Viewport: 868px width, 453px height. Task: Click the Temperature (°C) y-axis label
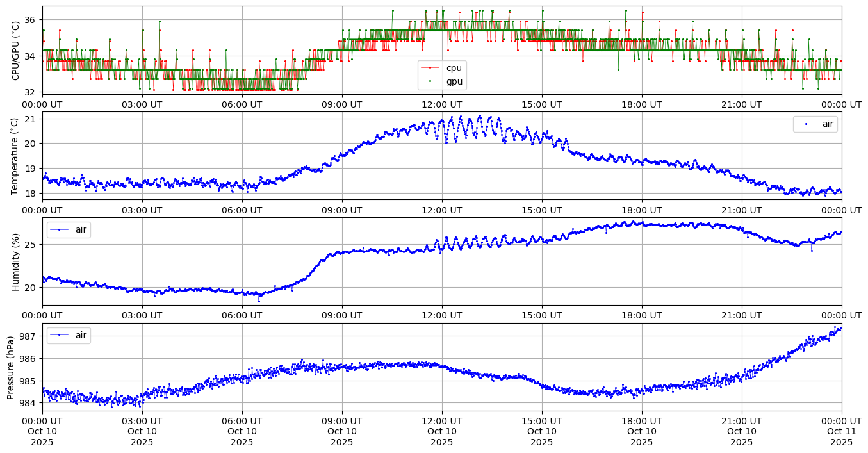coord(16,156)
